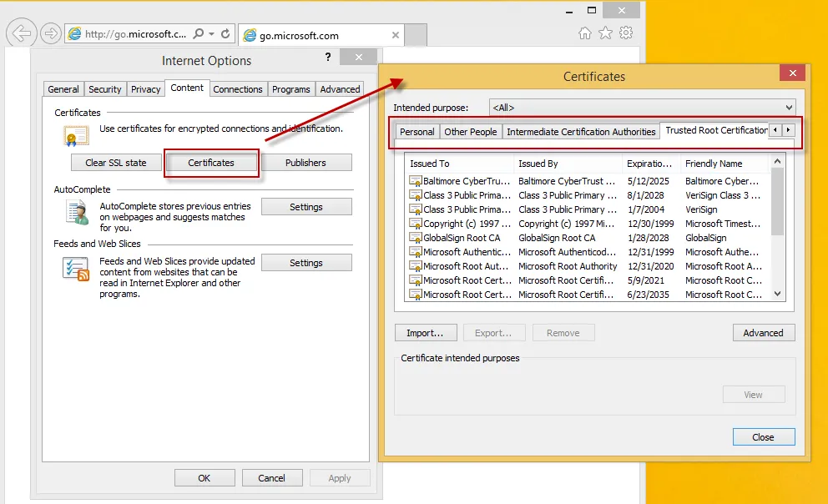
Task: Switch to the Privacy tab
Action: [146, 89]
